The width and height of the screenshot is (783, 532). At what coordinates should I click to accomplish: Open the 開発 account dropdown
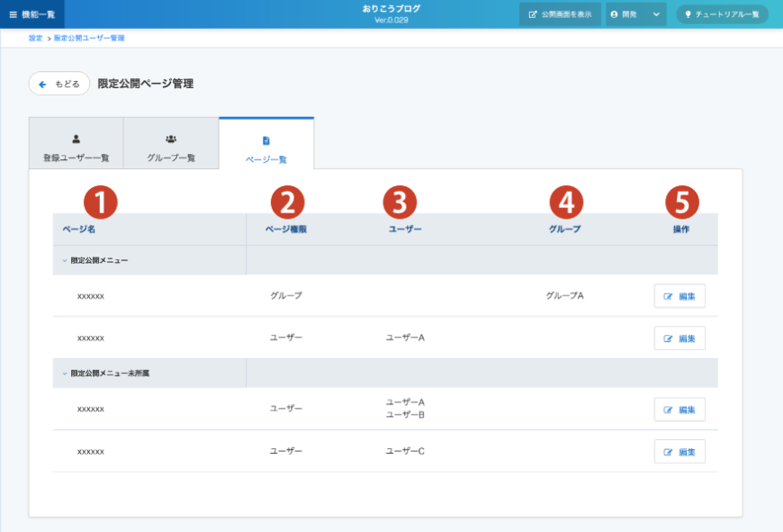click(635, 14)
